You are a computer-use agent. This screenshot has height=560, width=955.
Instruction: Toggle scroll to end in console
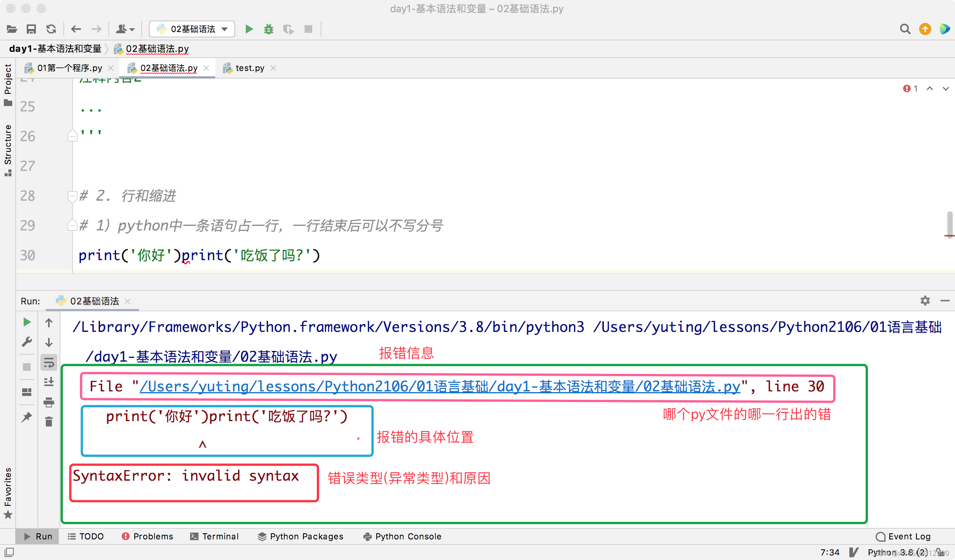pos(49,382)
